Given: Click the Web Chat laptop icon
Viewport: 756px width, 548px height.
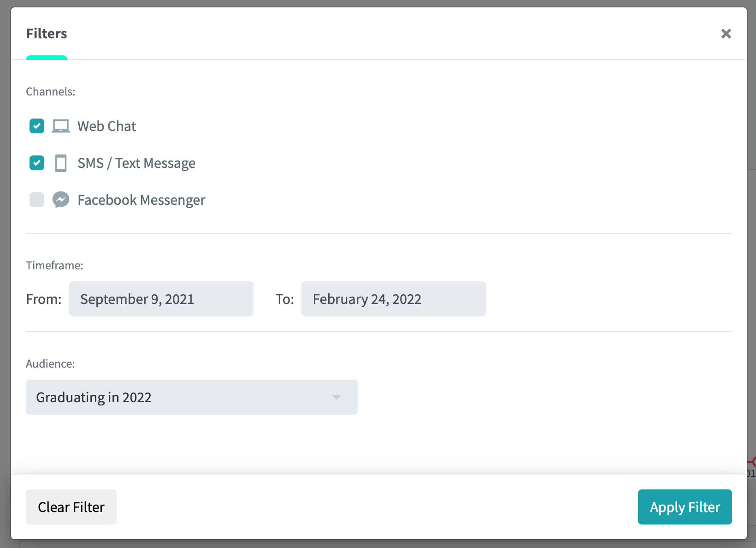Looking at the screenshot, I should click(61, 126).
